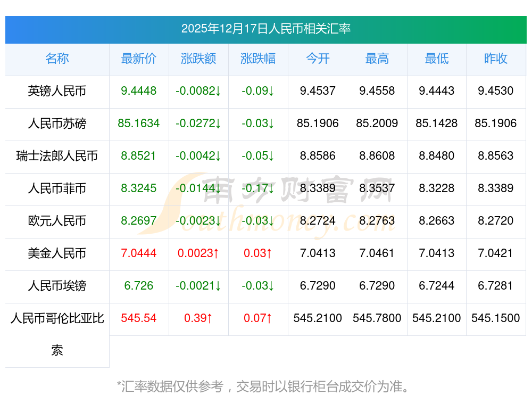
Task: Select the 美金人民币 row name
Action: (57, 254)
